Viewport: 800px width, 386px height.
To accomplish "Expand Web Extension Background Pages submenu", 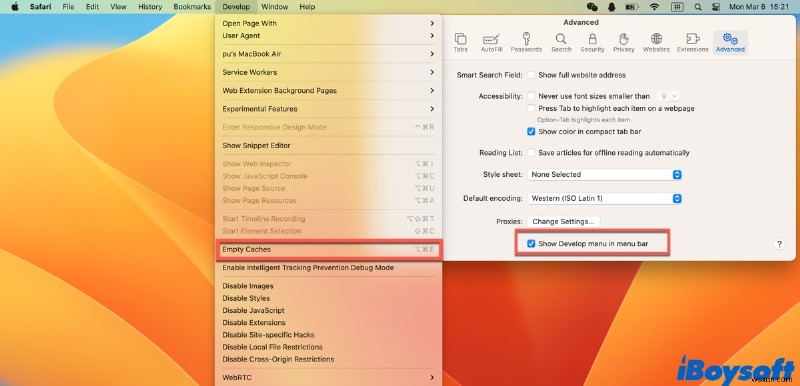I will tap(329, 91).
